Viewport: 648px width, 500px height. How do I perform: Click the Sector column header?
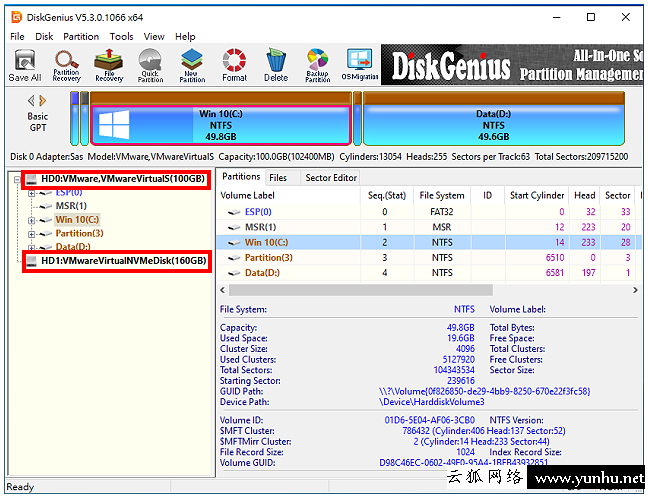pos(617,195)
